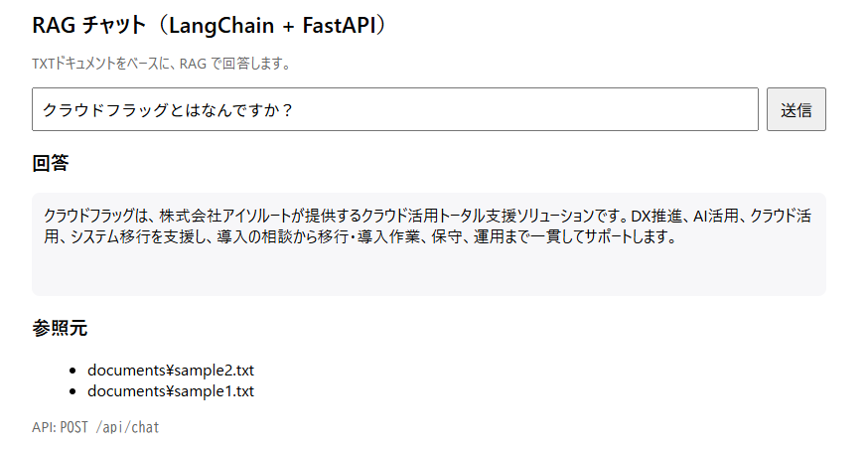The height and width of the screenshot is (449, 868).
Task: Click the POST method text
Action: click(74, 427)
